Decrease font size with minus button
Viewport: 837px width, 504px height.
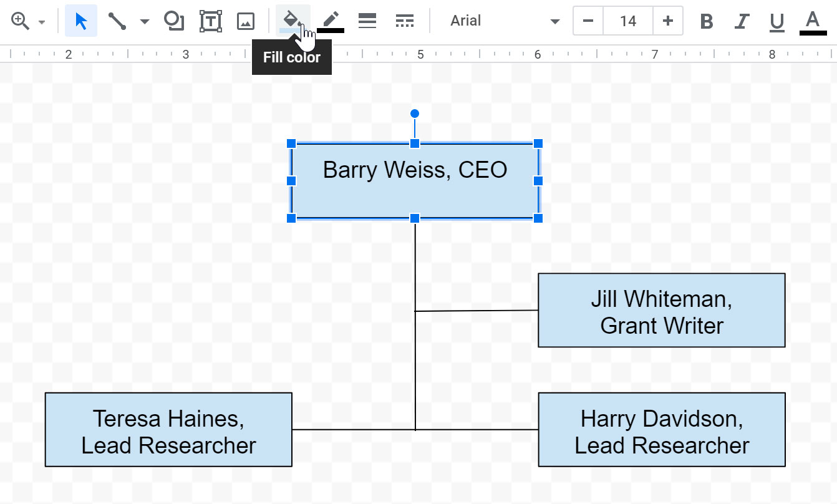(588, 21)
